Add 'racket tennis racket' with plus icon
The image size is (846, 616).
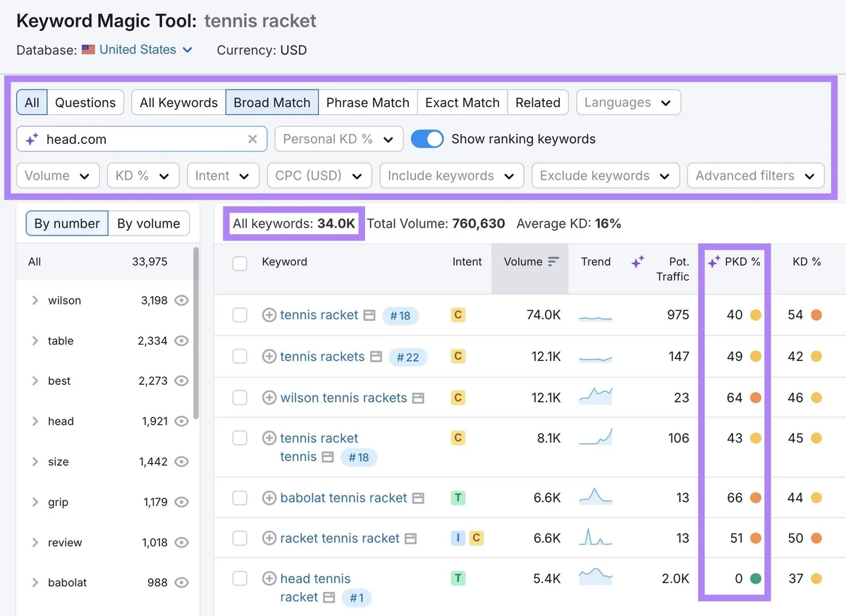pos(269,538)
